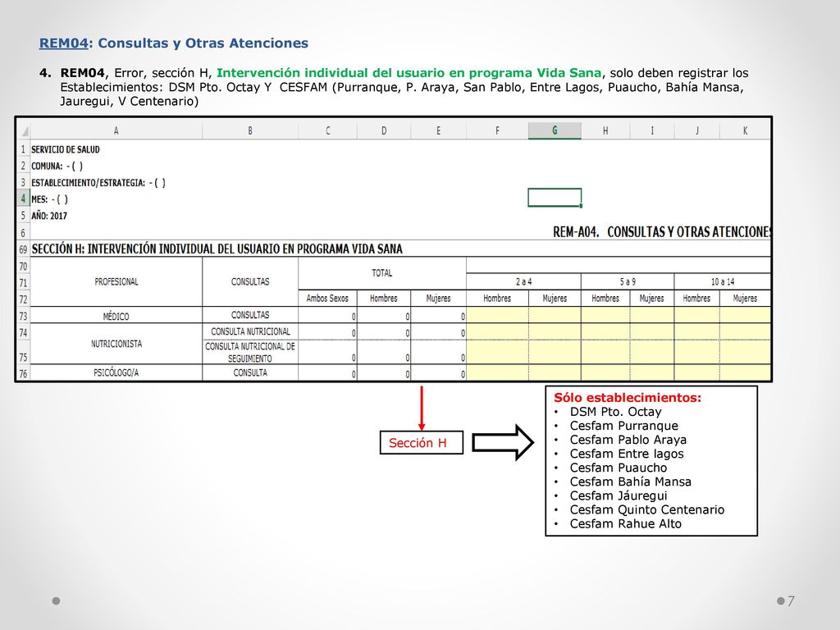Select row 4 header
This screenshot has width=840, height=630.
click(x=23, y=199)
